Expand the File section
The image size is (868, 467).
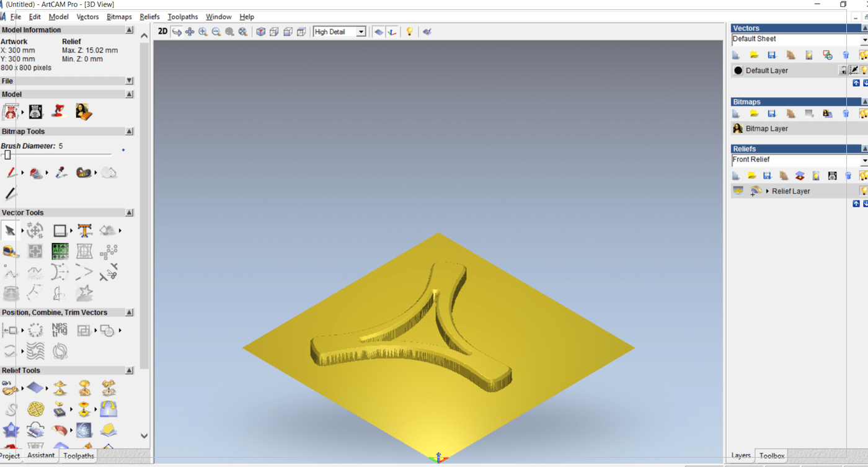click(129, 81)
